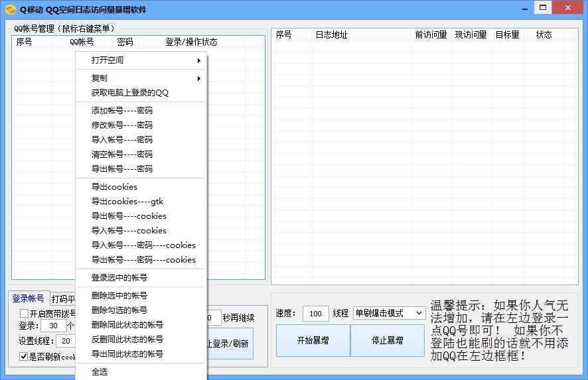588x380 pixels.
Task: Click the 日志地址 column header
Action: (361, 35)
